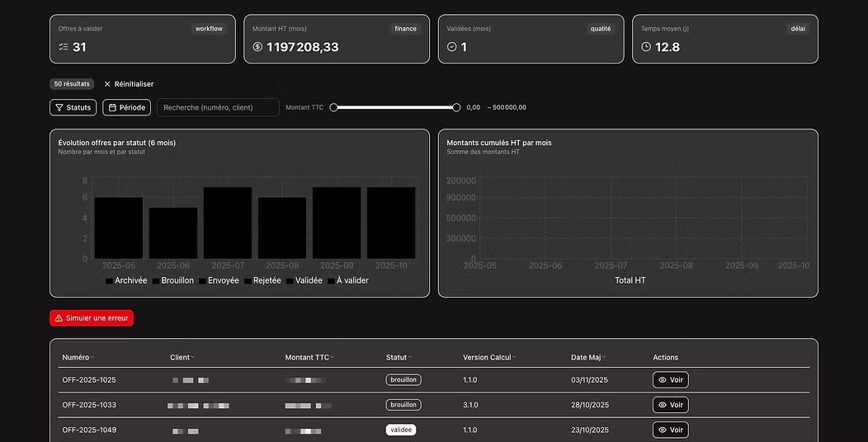Viewport: 868px width, 442px height.
Task: Sort by the Date Maj column header
Action: point(587,357)
